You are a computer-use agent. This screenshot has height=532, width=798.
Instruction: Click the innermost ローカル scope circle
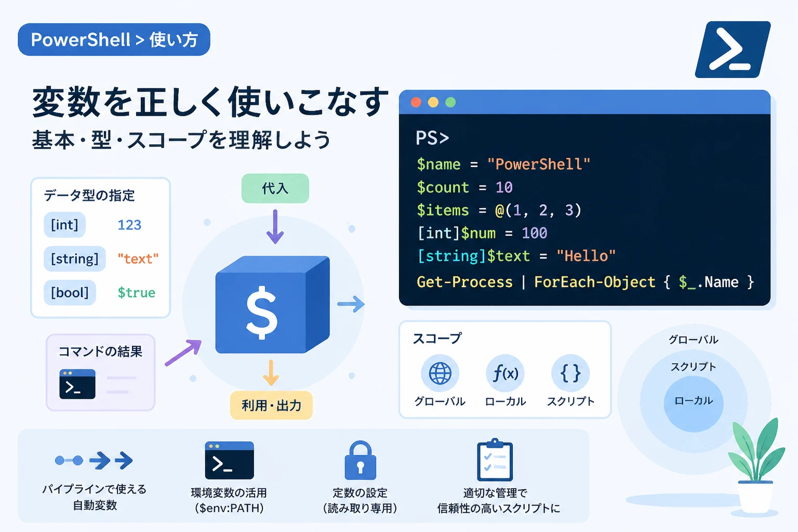tap(694, 404)
